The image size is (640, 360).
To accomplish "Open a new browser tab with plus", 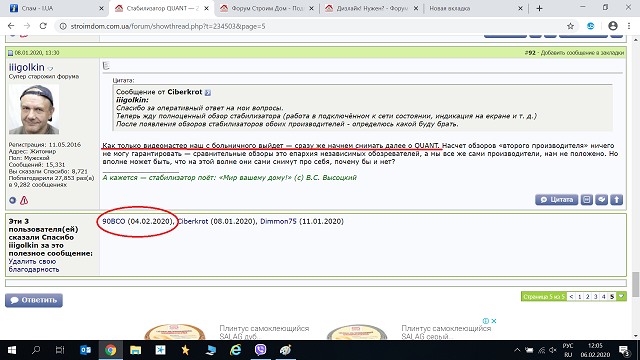I will (x=539, y=8).
